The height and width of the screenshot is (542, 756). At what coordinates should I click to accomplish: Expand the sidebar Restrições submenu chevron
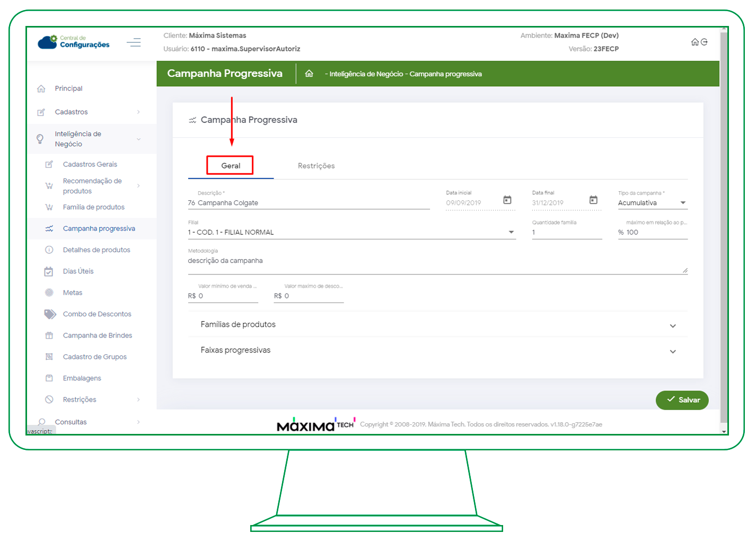[x=138, y=399]
